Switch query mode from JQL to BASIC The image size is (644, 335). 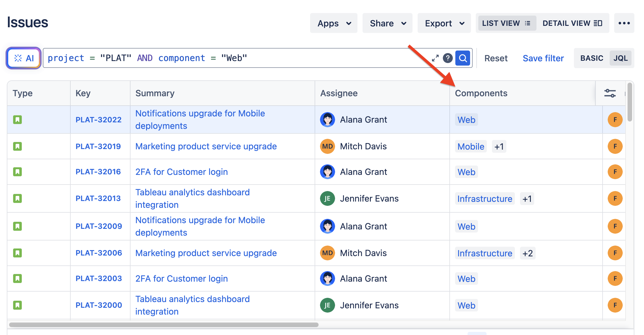592,58
